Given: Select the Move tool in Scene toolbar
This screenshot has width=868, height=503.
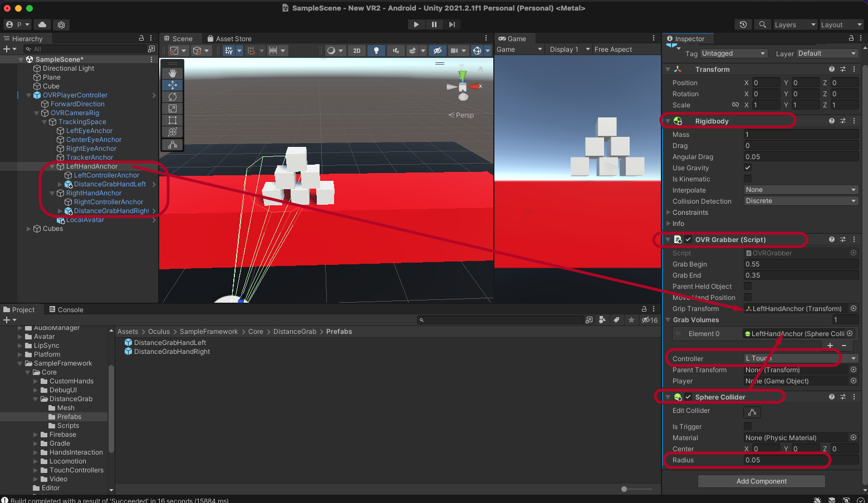Looking at the screenshot, I should pyautogui.click(x=173, y=85).
